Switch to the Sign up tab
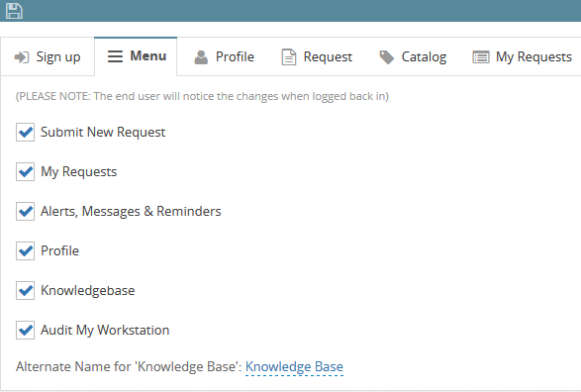Image resolution: width=581 pixels, height=392 pixels. point(48,57)
